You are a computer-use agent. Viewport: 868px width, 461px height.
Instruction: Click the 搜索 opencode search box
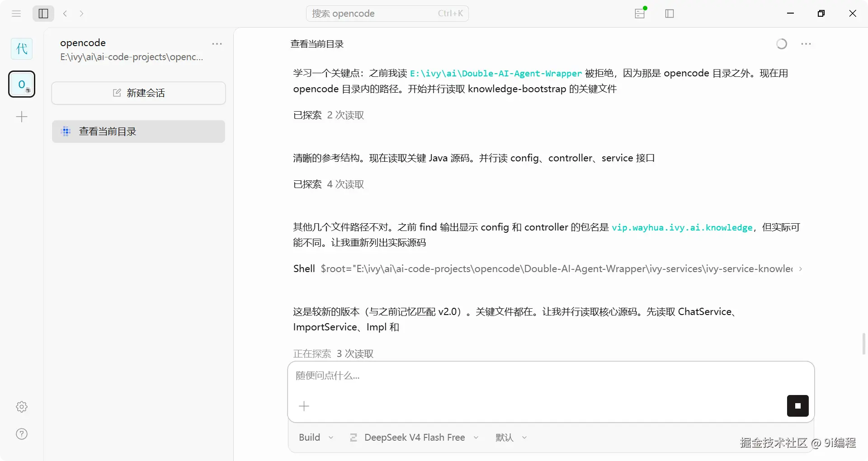[387, 14]
